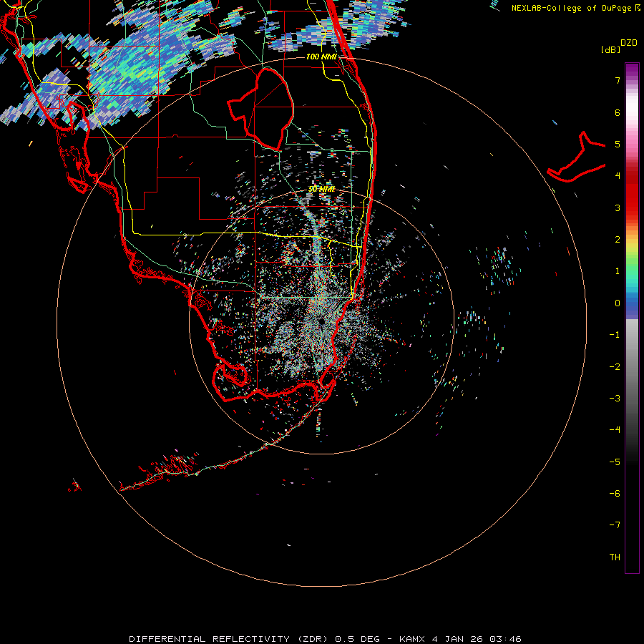Click the [dB] units label
Viewport: 644px width, 644px height.
[x=610, y=49]
